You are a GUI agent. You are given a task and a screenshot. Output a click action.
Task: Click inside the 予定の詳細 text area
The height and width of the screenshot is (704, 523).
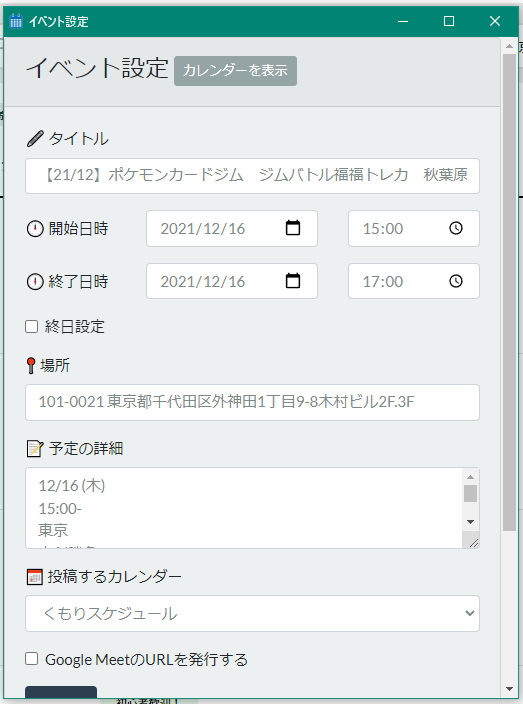[244, 508]
